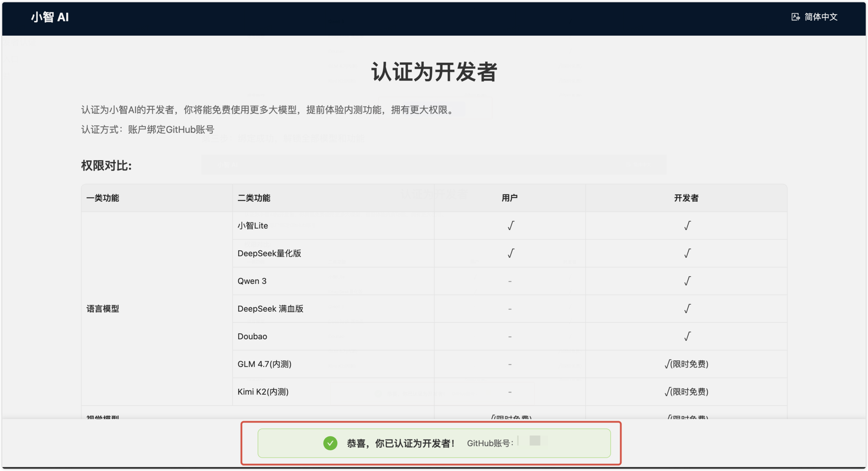Click the GitHub账号 label in banner

[490, 443]
